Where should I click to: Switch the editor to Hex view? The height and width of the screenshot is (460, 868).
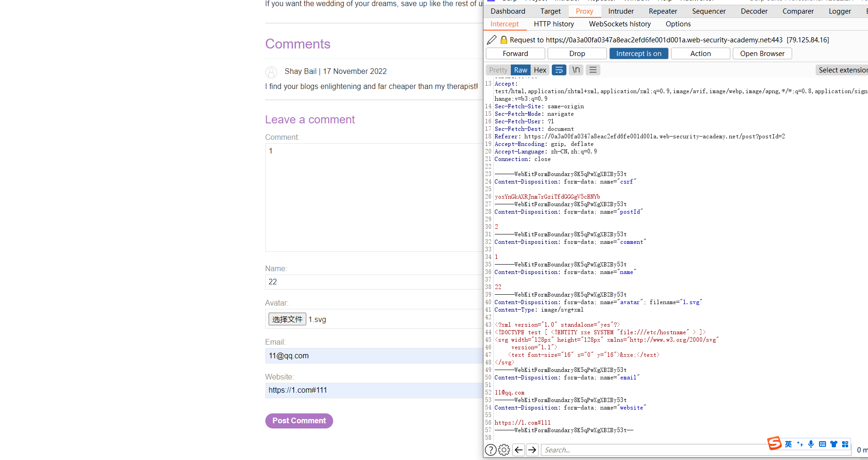[x=540, y=70]
